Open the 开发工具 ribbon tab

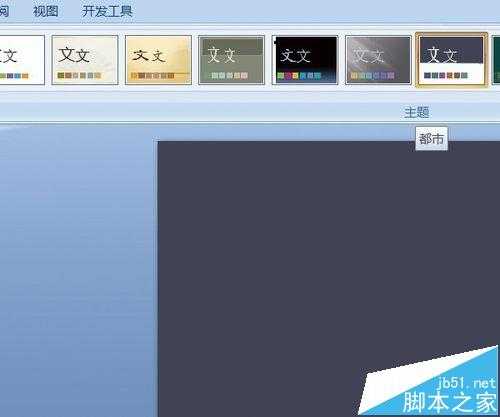(107, 11)
